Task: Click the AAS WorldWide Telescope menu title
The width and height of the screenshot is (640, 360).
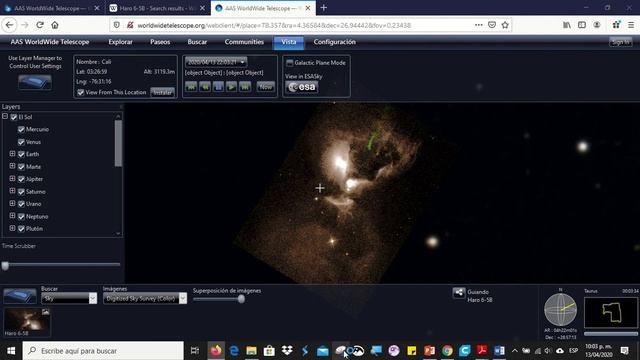Action: click(50, 42)
